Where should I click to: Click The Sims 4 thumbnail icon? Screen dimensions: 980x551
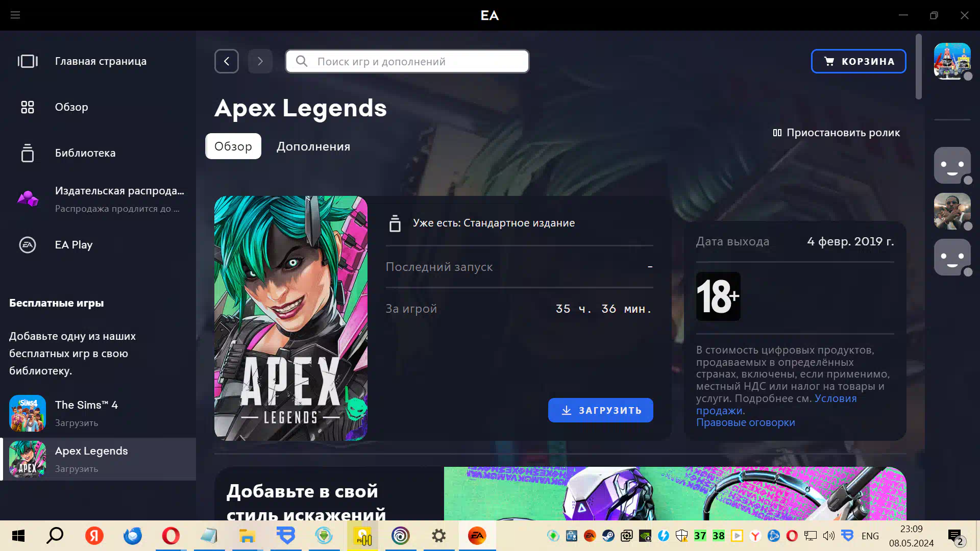pyautogui.click(x=28, y=413)
